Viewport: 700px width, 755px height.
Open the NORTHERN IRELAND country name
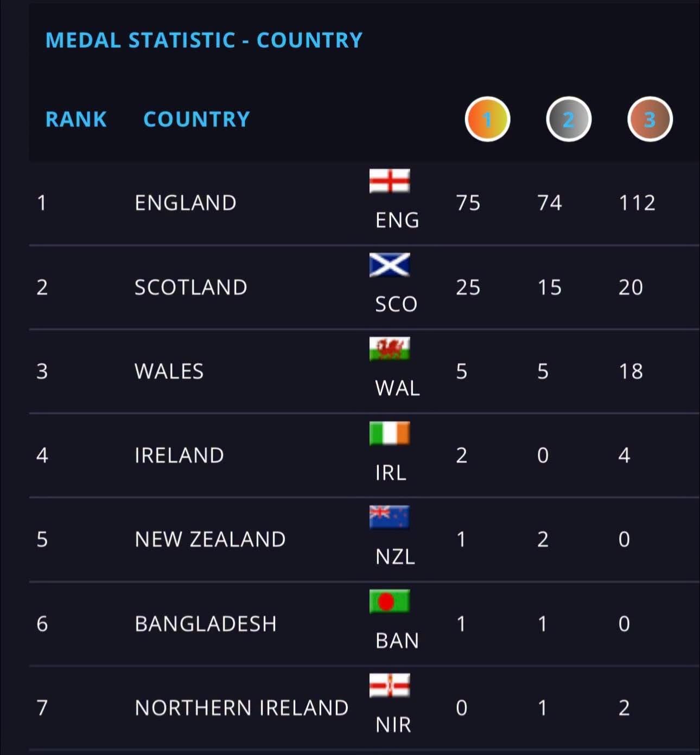pyautogui.click(x=241, y=708)
